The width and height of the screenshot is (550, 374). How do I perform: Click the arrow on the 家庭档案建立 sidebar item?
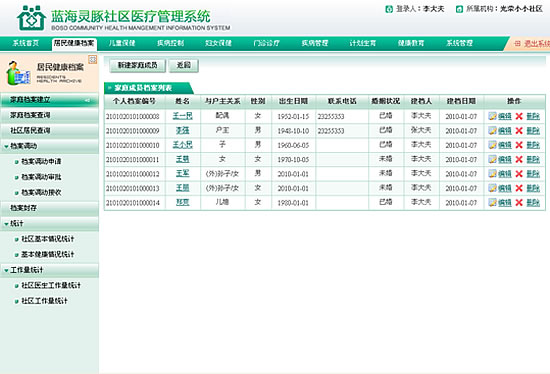coord(87,100)
